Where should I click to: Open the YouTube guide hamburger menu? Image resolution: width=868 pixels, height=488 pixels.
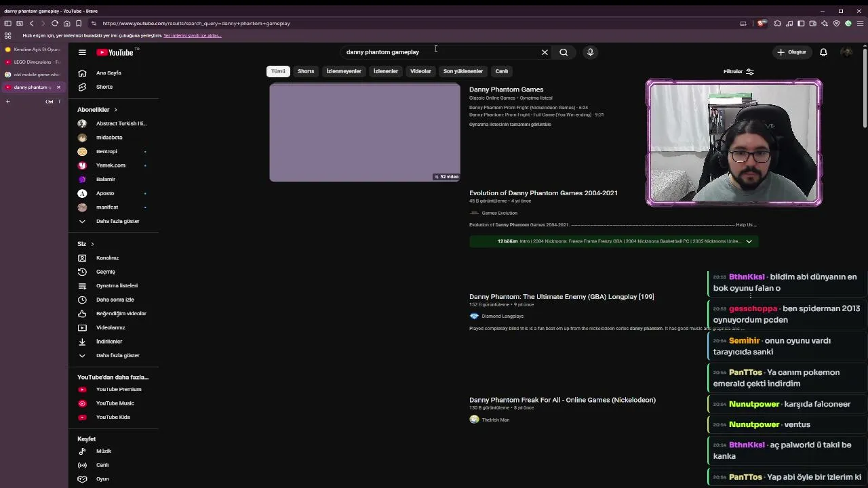pos(82,52)
